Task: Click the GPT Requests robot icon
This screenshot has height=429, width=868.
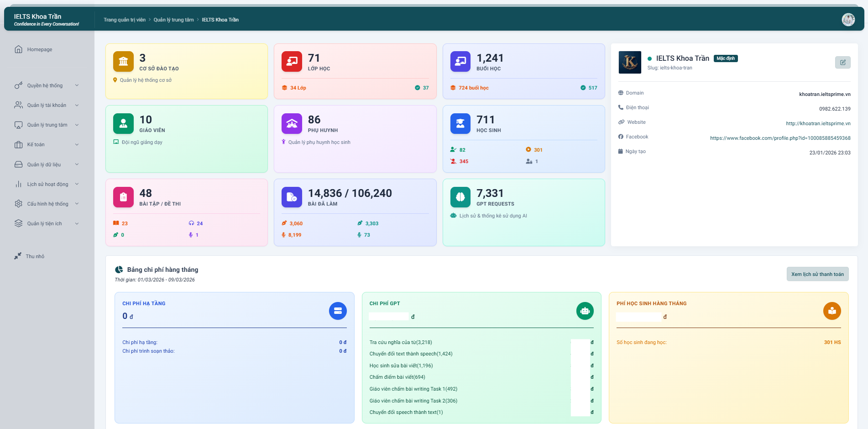Action: (x=460, y=197)
